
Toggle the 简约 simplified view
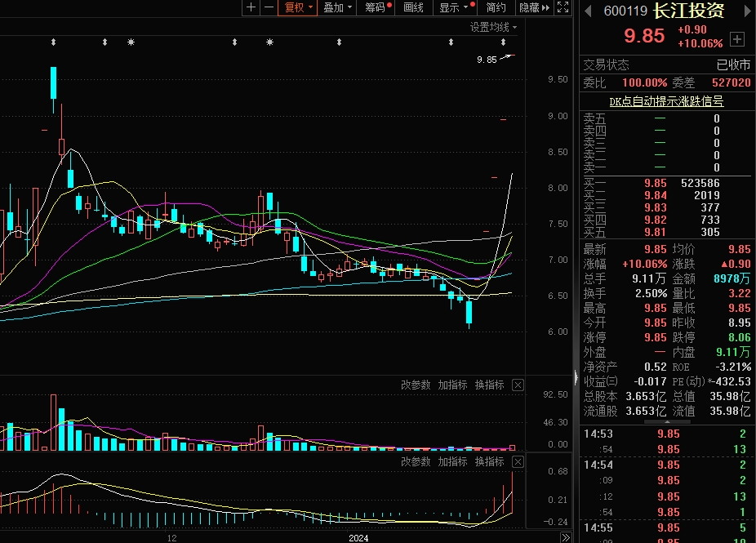(x=496, y=7)
